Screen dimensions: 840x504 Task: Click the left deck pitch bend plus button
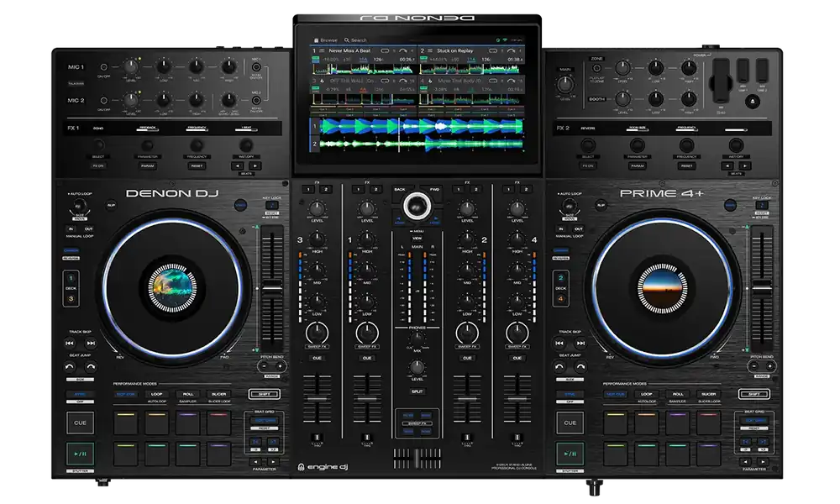point(279,366)
